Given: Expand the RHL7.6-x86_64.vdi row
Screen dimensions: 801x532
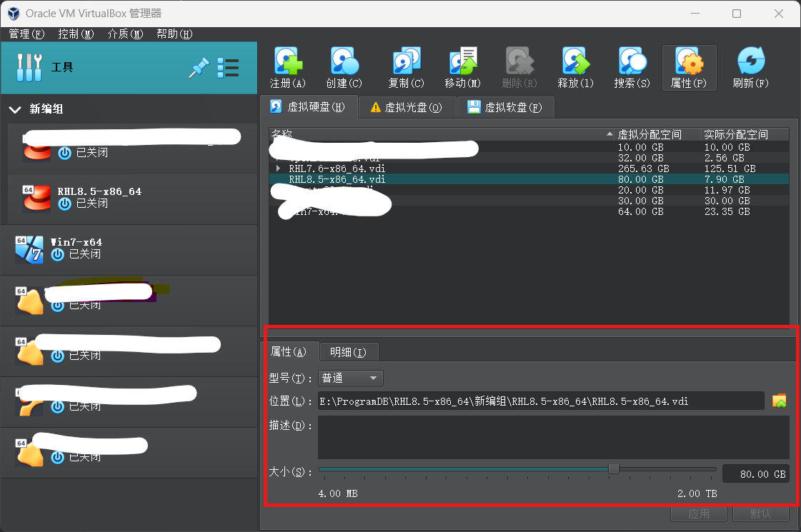Looking at the screenshot, I should [x=278, y=168].
